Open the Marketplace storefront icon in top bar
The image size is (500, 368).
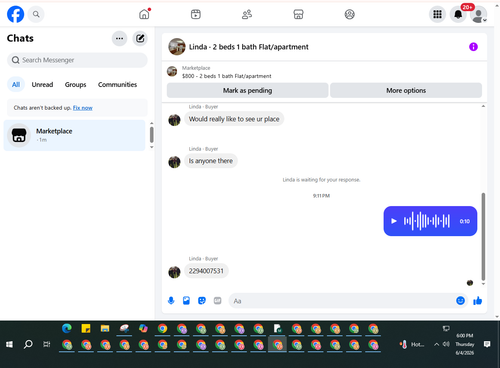[298, 14]
